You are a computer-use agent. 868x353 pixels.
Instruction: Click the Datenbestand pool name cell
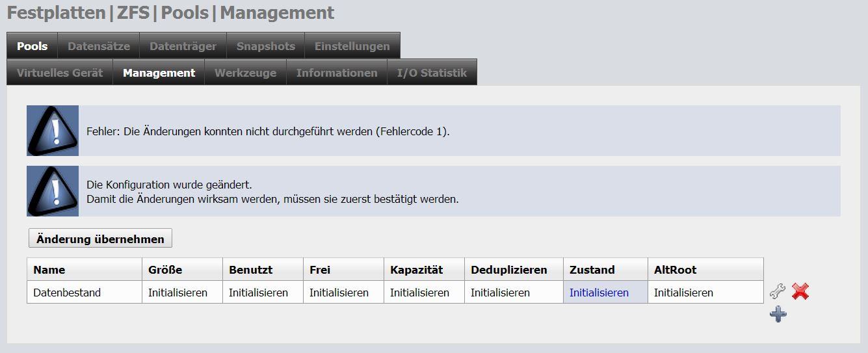click(x=84, y=293)
